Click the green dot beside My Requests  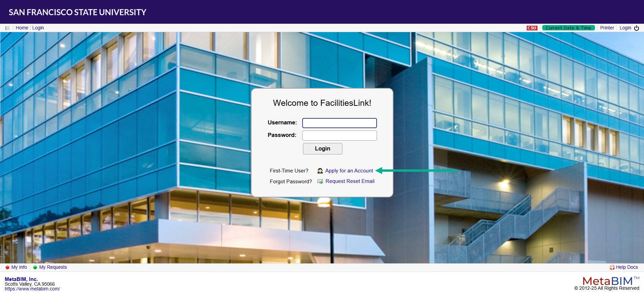point(35,267)
